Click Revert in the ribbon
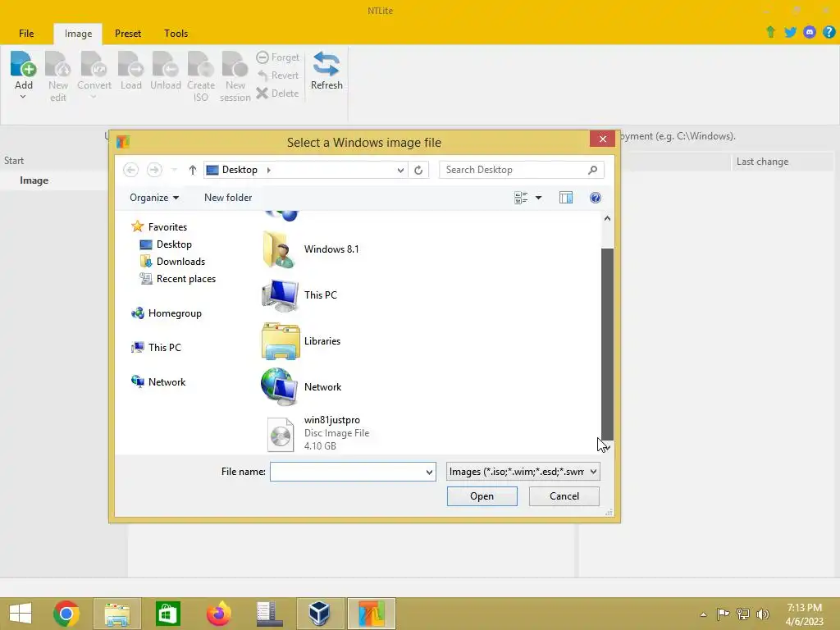 pos(277,75)
